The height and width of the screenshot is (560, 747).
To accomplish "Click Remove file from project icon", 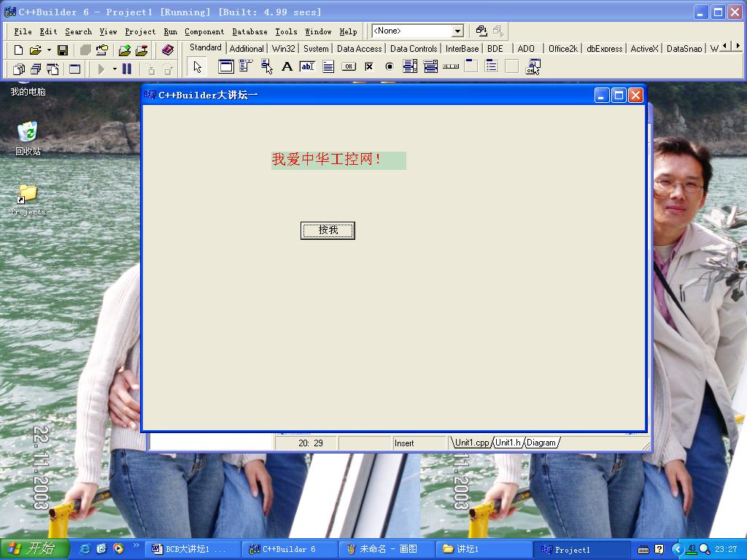I will click(x=142, y=50).
